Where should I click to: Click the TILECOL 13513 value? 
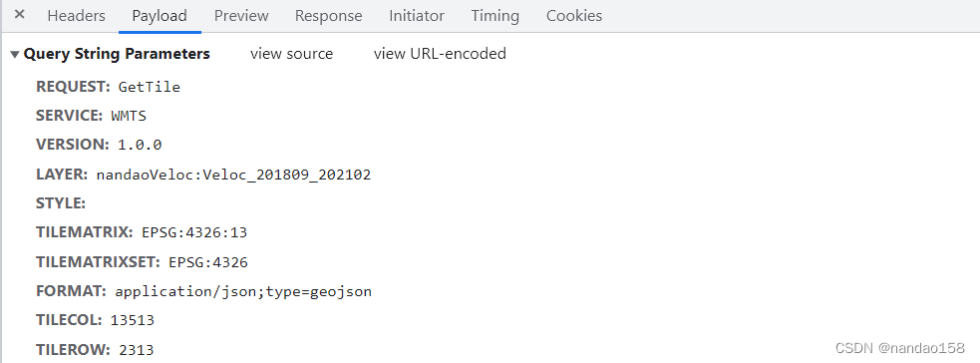tap(132, 320)
